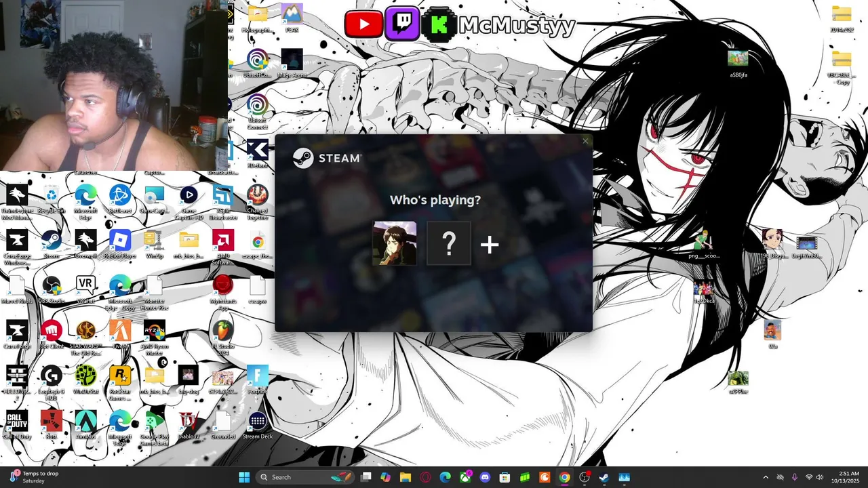
Task: Open Discord from the taskbar
Action: [485, 477]
